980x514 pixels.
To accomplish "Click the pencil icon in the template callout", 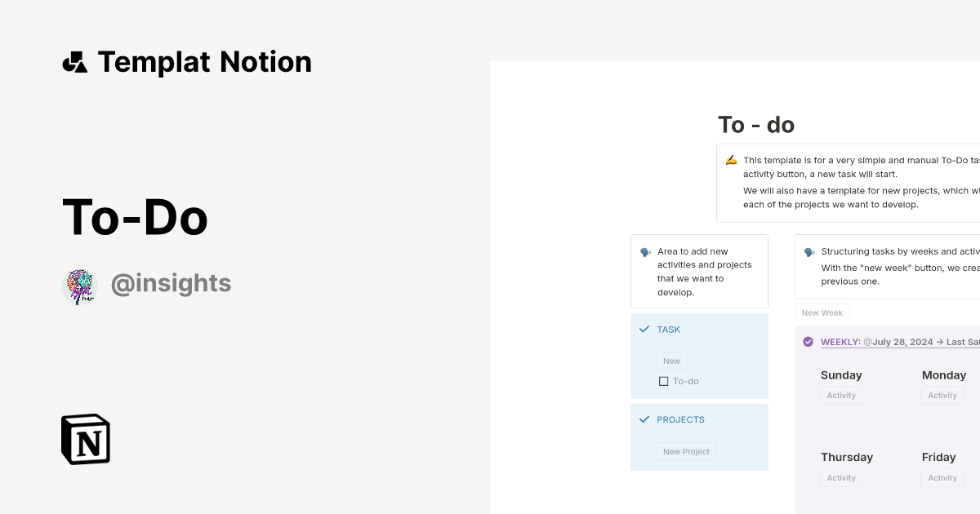I will click(731, 159).
